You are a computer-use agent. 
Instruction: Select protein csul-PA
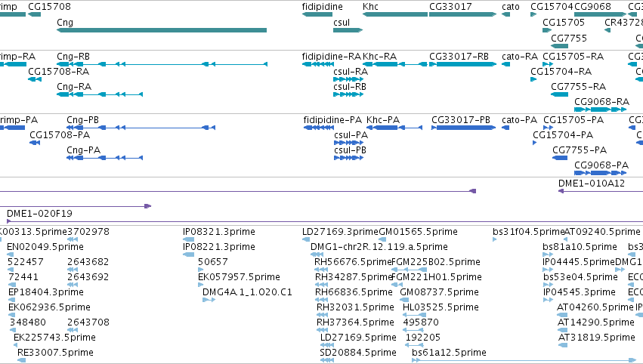click(348, 143)
